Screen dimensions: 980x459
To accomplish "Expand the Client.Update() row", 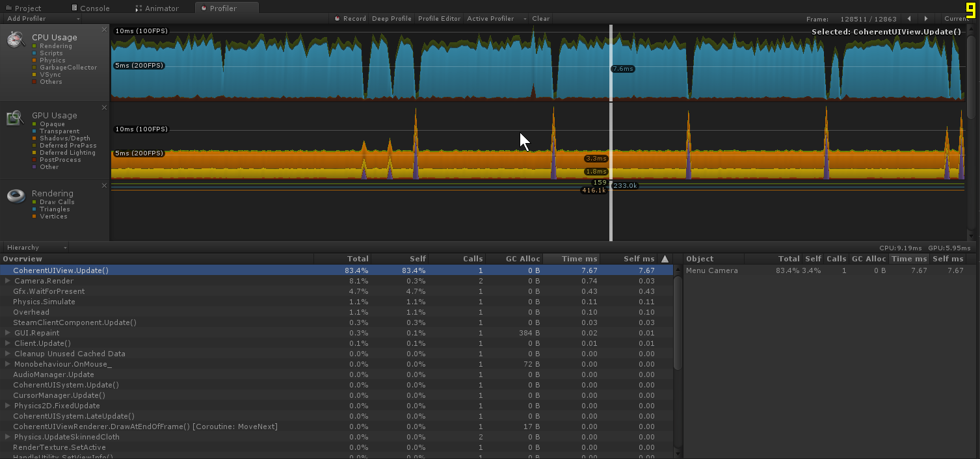I will click(x=8, y=343).
